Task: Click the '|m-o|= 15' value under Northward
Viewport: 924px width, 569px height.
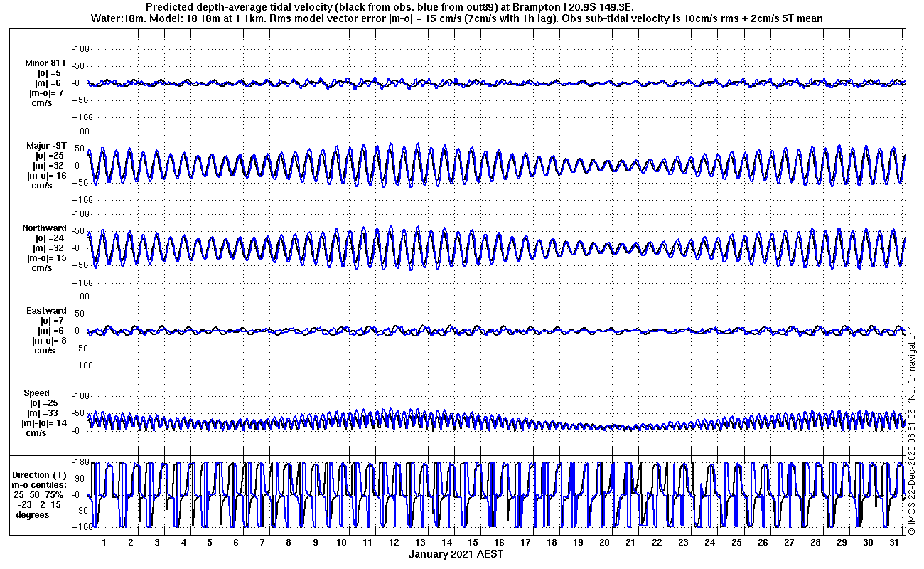Action: 47,258
